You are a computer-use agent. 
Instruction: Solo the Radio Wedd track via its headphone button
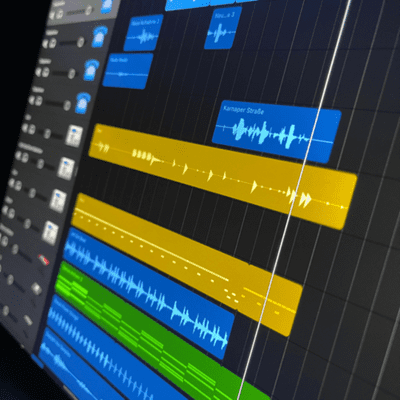click(x=46, y=72)
